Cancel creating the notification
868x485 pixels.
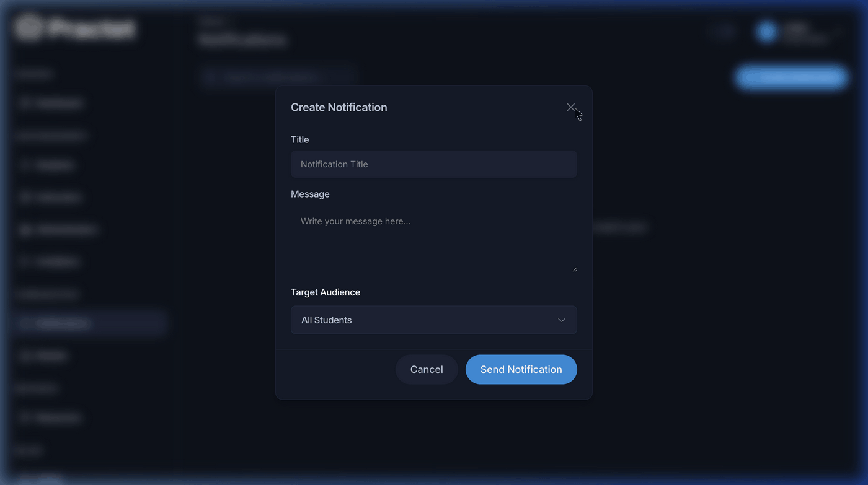[x=427, y=369]
